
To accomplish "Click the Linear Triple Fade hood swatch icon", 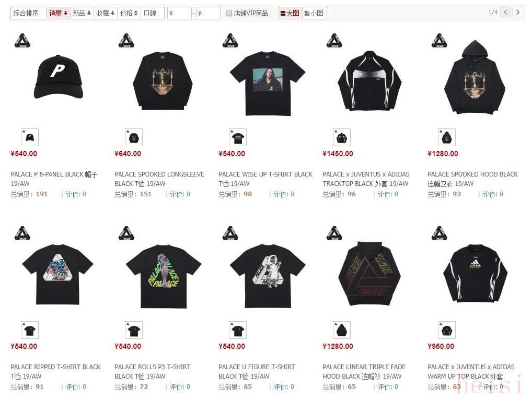I will coord(342,330).
